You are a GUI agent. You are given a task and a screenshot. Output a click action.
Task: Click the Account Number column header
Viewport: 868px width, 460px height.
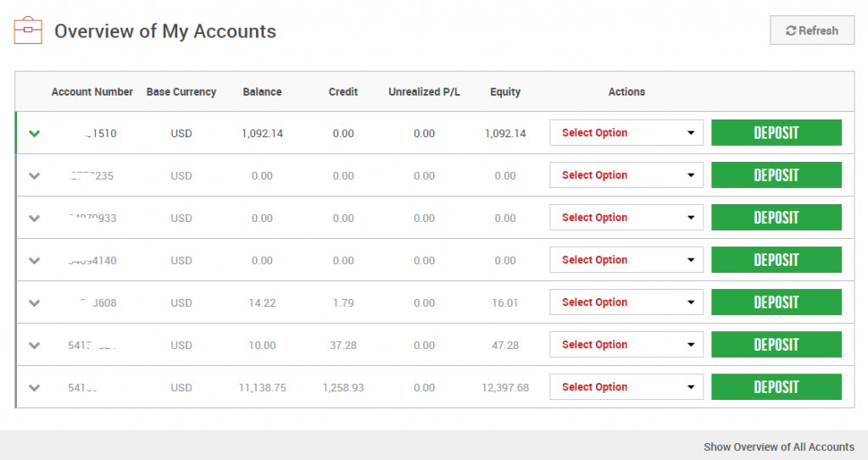click(92, 91)
